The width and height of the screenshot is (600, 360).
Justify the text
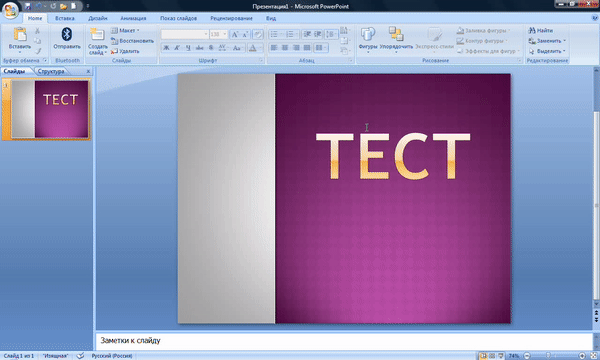[x=307, y=48]
